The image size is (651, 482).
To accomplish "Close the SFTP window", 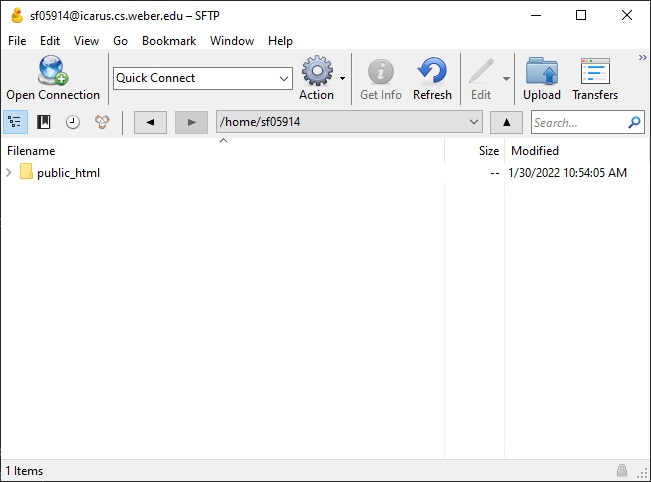I will coord(627,15).
